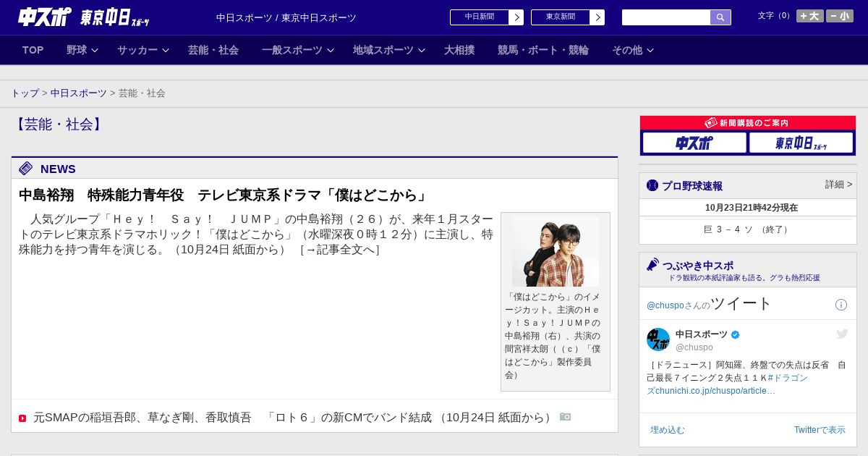Expand the 地域スポーツ dropdown menu
Image resolution: width=868 pixels, height=456 pixels.
pos(389,50)
